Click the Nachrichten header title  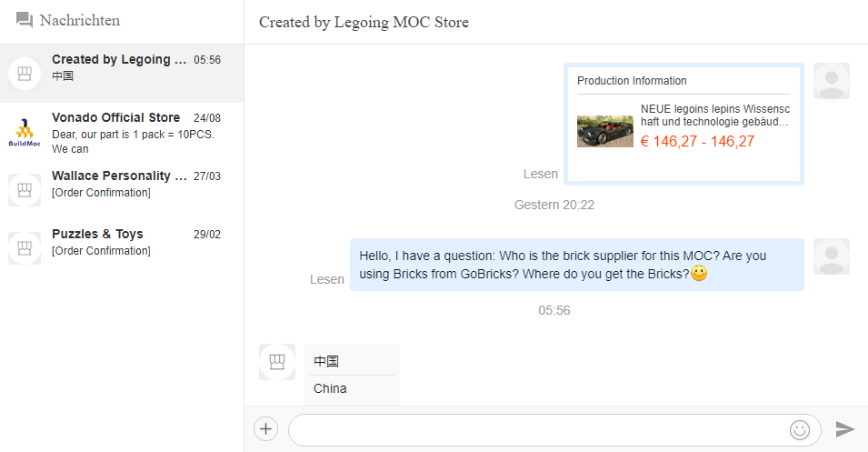pos(80,20)
